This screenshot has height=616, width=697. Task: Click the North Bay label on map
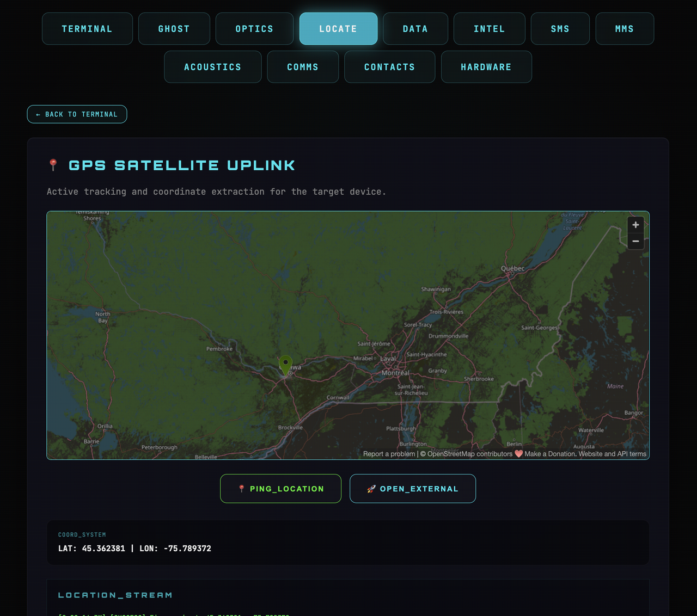[x=103, y=317]
